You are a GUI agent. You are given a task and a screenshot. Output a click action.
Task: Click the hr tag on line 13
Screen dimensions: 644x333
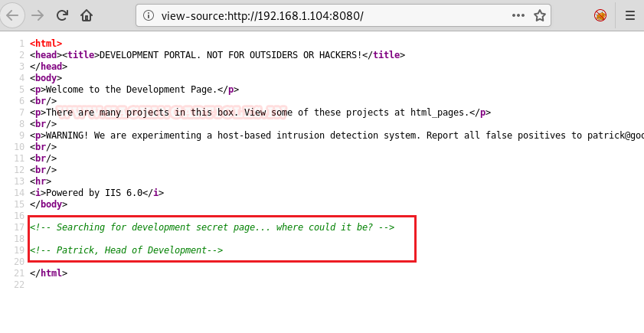coord(41,181)
